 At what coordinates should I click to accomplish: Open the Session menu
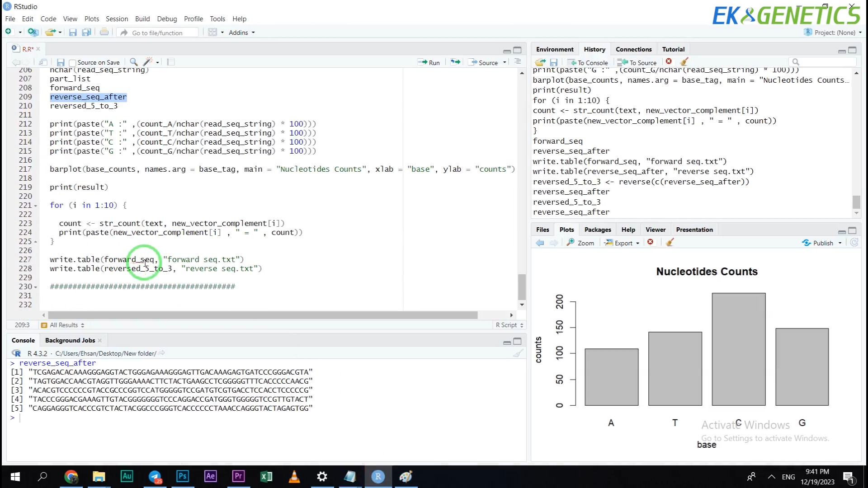tap(117, 19)
